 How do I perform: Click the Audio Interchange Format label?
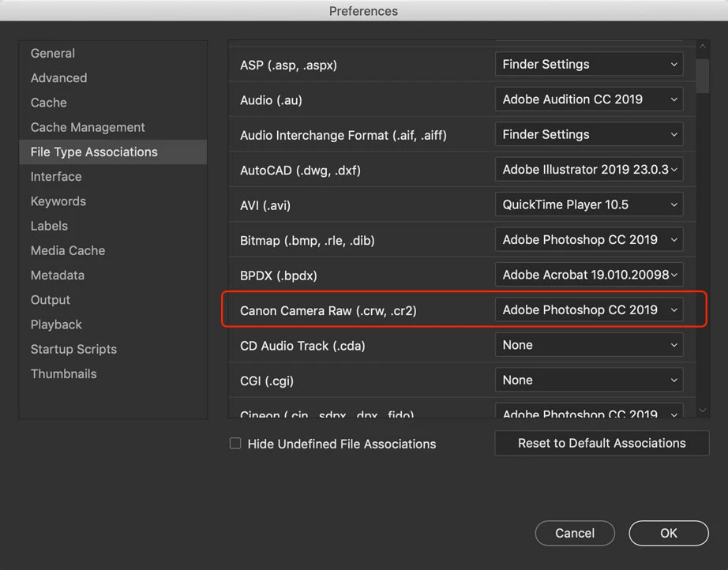pos(343,135)
